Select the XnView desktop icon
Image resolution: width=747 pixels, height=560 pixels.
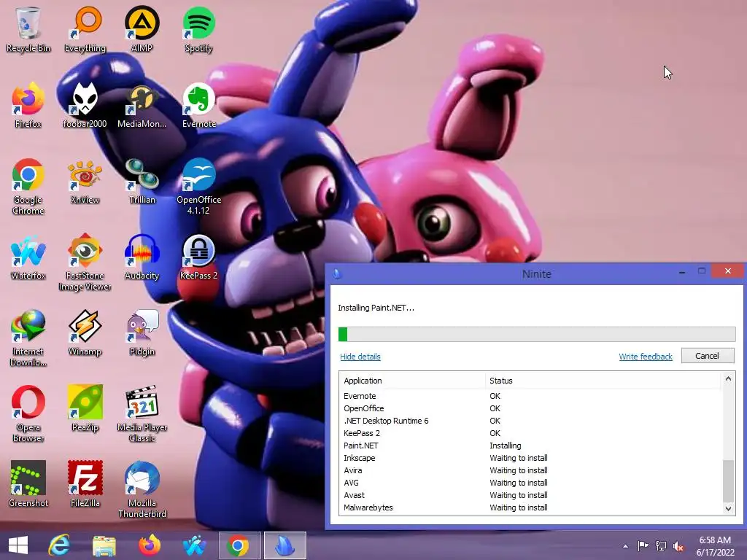(85, 181)
